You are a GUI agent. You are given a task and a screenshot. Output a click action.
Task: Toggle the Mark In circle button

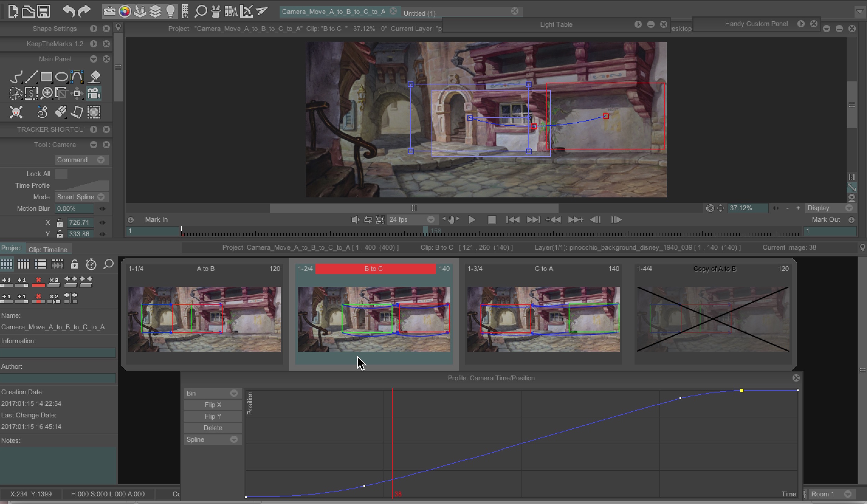(130, 220)
